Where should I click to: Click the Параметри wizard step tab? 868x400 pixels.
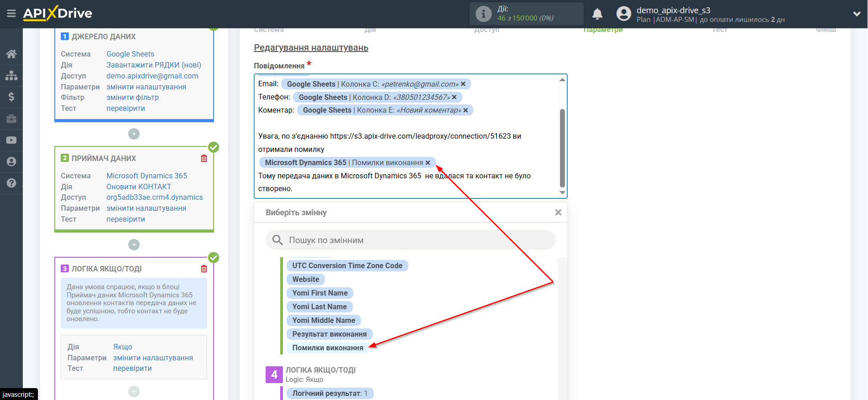pos(603,30)
